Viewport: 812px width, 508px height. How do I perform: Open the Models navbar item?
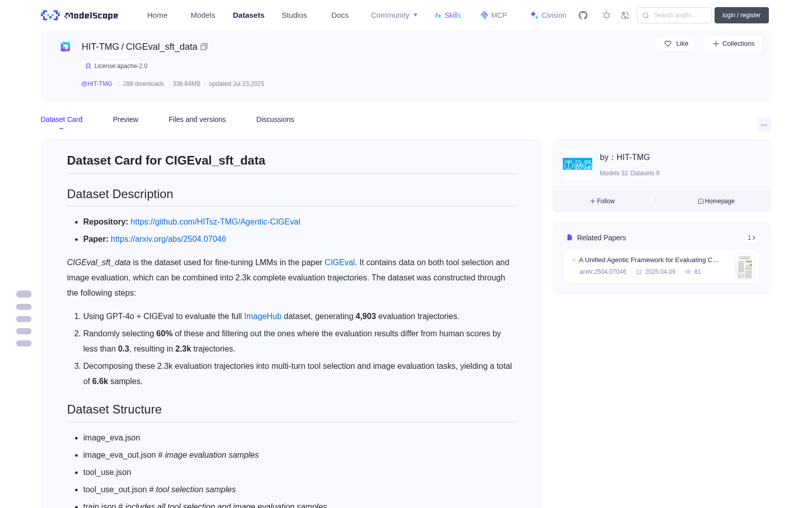click(x=203, y=15)
